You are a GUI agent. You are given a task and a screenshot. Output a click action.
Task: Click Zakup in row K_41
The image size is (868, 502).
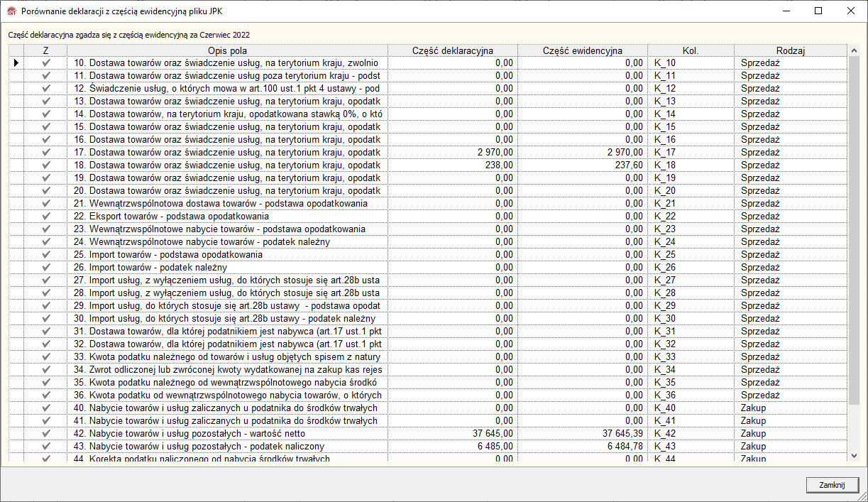coord(791,421)
